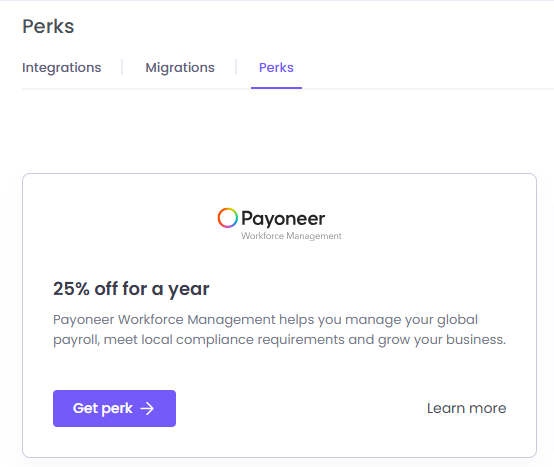Click the Workforce Management subtitle under logo
The width and height of the screenshot is (554, 467).
pos(291,236)
